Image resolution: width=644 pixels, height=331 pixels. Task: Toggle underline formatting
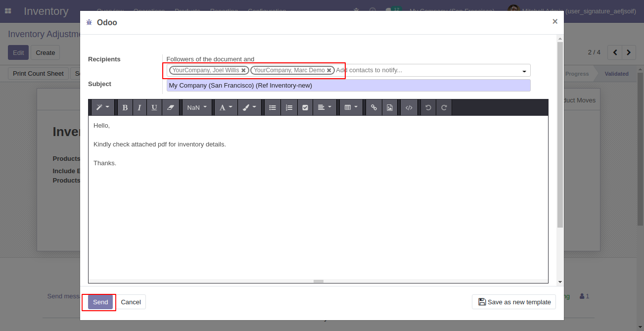click(154, 107)
